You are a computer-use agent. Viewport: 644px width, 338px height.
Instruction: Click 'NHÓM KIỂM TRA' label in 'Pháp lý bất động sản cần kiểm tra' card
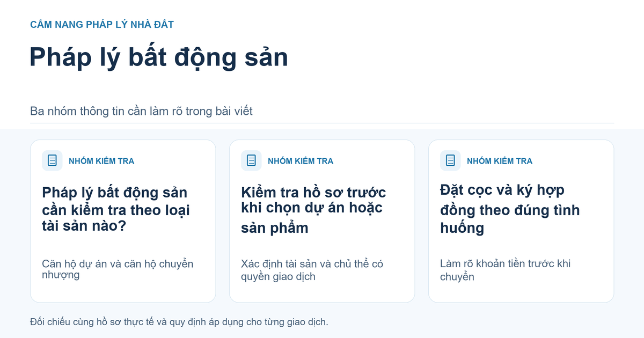click(101, 161)
